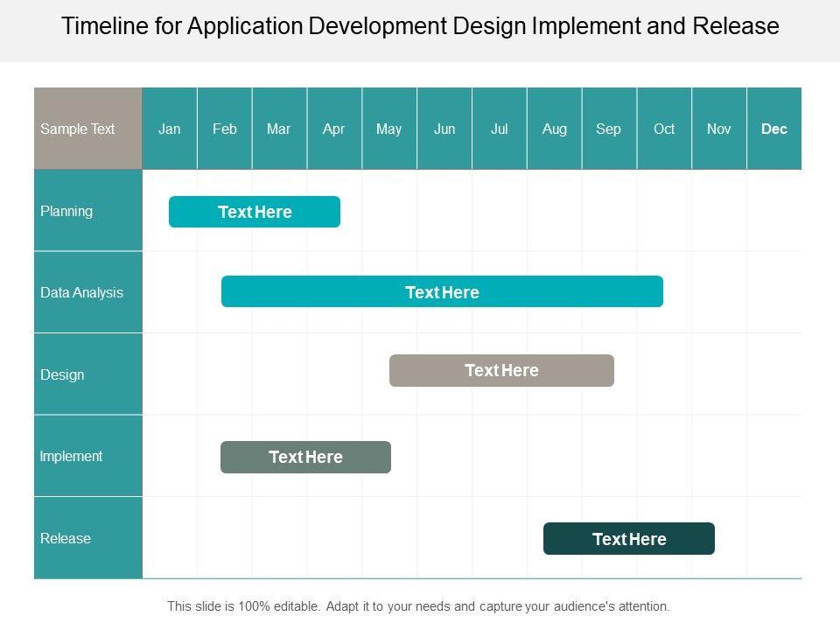Select the Sep month header
This screenshot has height=630, width=840.
(x=609, y=129)
